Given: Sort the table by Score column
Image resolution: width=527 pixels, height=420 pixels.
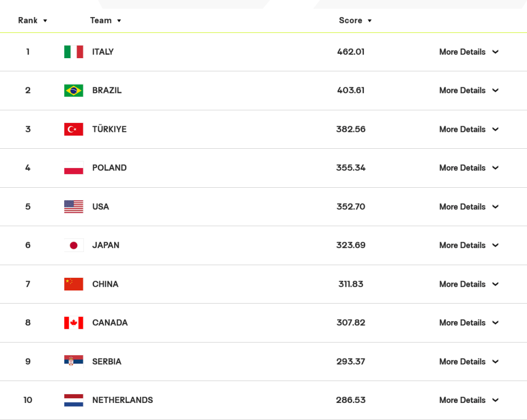Looking at the screenshot, I should [x=355, y=20].
